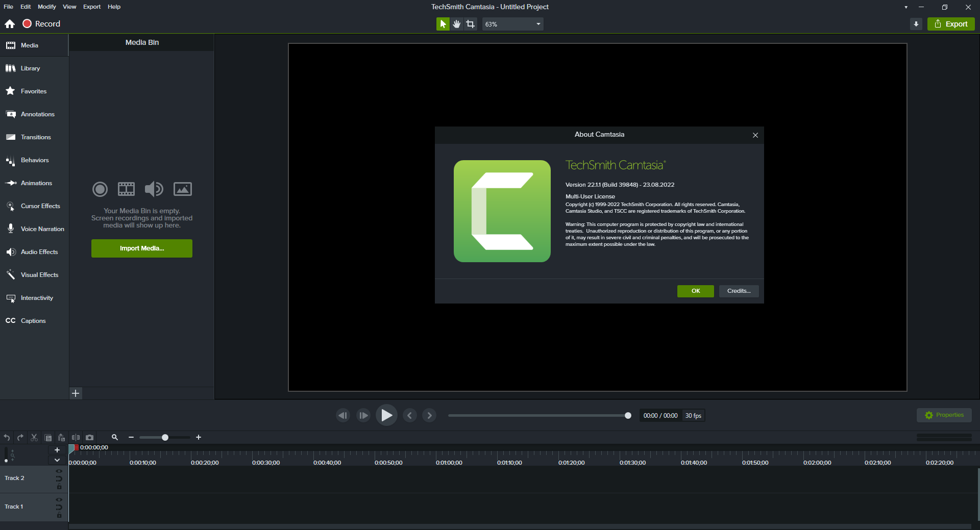
Task: Click the timeline zoom slider handle
Action: 165,437
